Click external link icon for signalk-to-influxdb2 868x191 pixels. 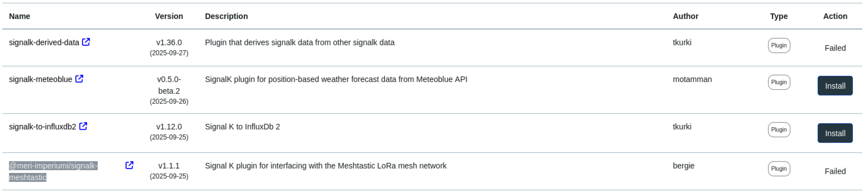(83, 127)
